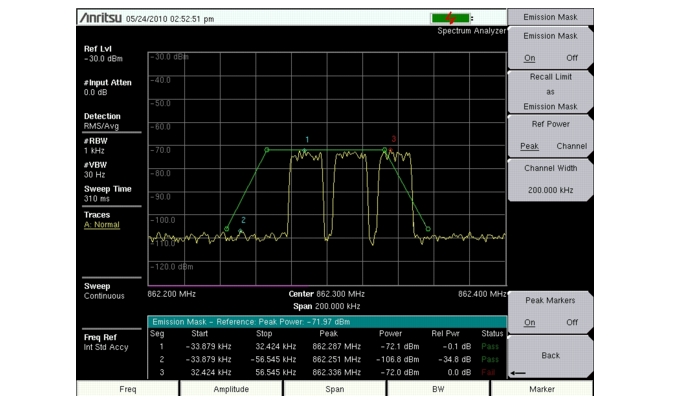688x406 pixels.
Task: Select red marker 3 on the trace
Action: pyautogui.click(x=391, y=151)
